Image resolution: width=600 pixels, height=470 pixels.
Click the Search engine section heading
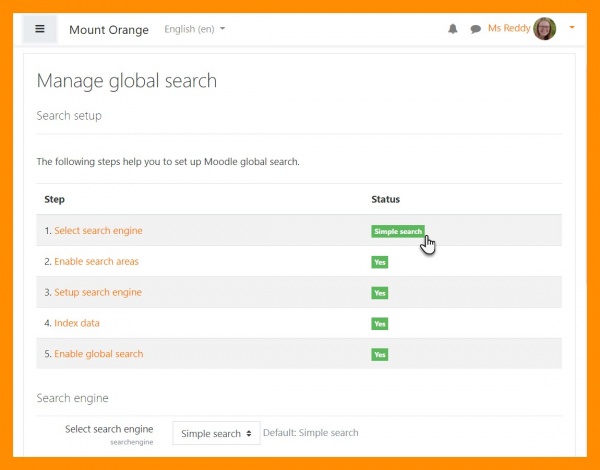tap(73, 398)
